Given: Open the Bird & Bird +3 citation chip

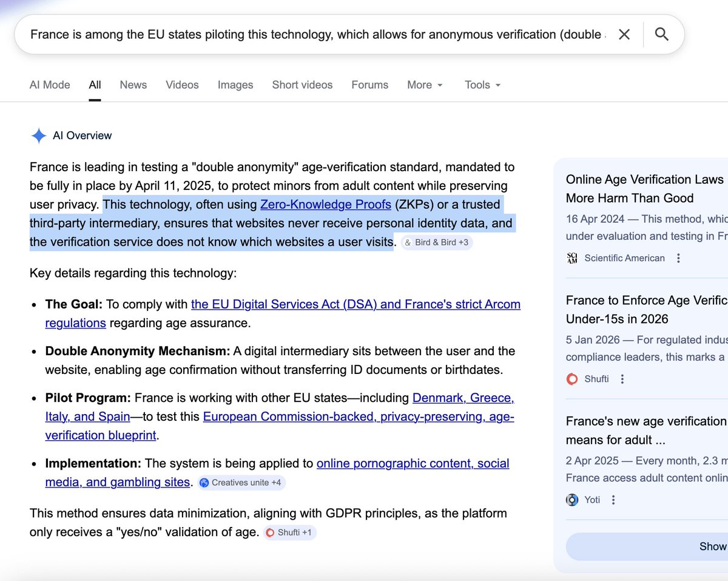Looking at the screenshot, I should 437,242.
